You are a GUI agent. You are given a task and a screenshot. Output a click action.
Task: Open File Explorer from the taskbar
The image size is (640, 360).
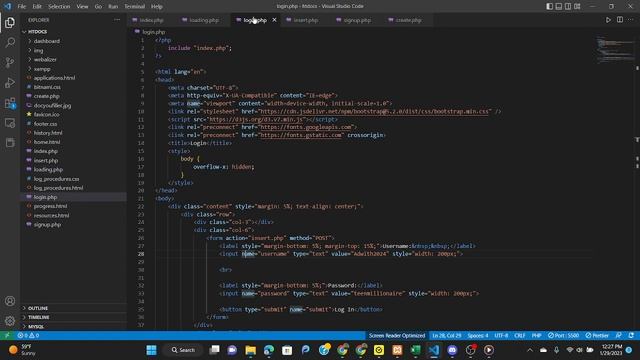pos(250,350)
